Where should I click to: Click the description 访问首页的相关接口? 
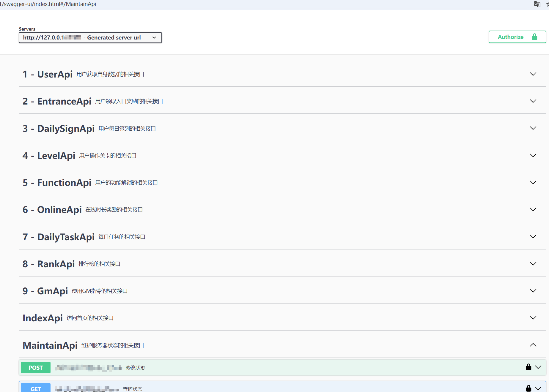click(x=90, y=318)
